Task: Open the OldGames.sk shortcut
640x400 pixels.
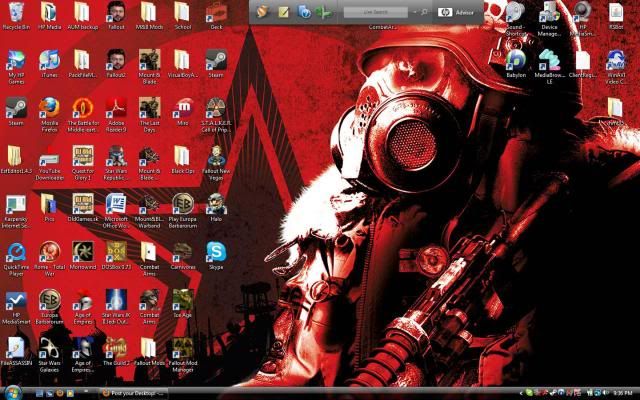Action: (x=82, y=207)
